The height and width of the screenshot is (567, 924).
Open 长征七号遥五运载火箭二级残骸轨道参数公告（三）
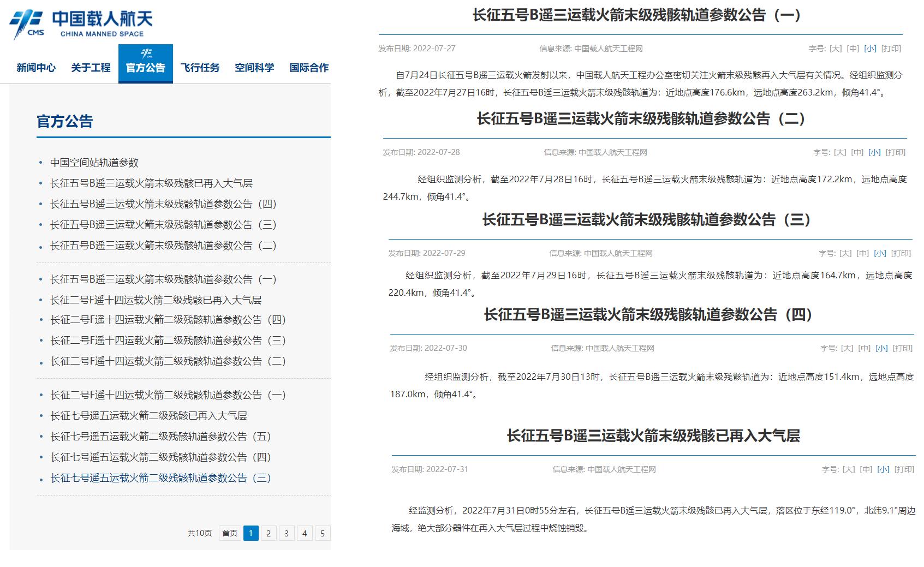click(x=162, y=479)
